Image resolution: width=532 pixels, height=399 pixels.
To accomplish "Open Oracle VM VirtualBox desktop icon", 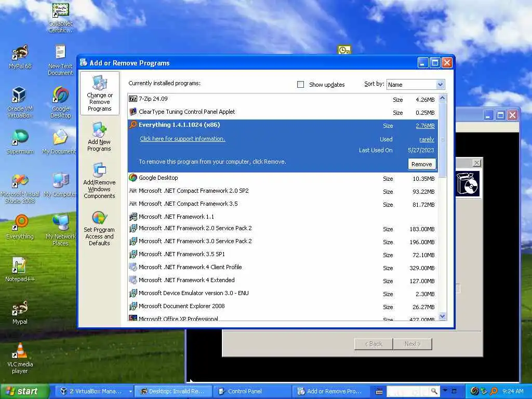I will (x=20, y=102).
